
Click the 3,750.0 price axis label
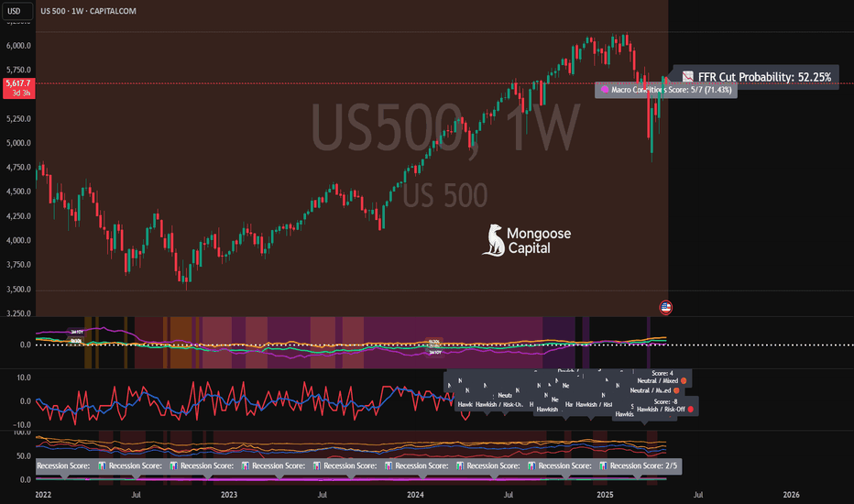18,265
